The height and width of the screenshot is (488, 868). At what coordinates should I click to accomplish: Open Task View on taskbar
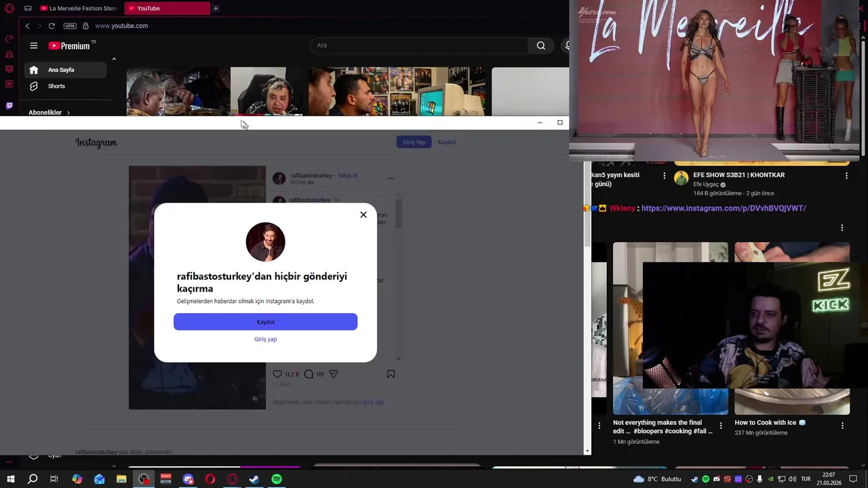54,479
